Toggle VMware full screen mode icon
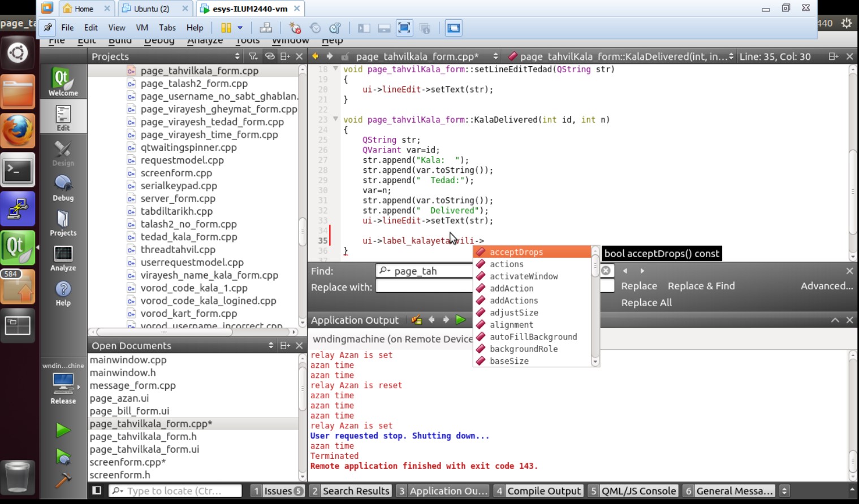Viewport: 859px width, 504px height. pyautogui.click(x=404, y=28)
